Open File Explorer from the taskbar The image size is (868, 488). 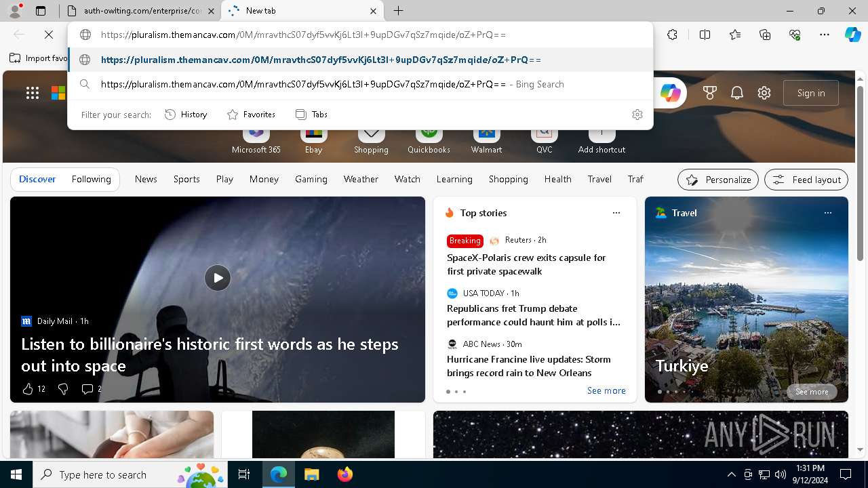click(x=311, y=474)
